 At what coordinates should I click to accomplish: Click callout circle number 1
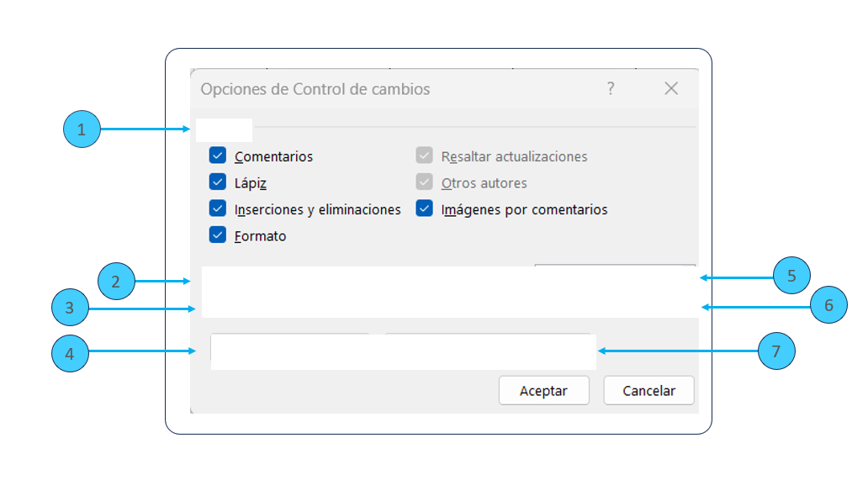click(x=82, y=129)
